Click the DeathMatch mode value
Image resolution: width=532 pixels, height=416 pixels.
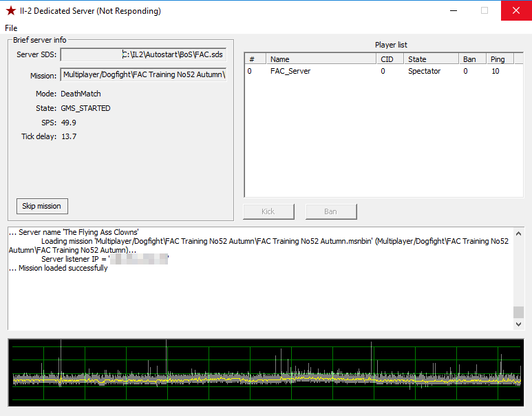pos(81,94)
